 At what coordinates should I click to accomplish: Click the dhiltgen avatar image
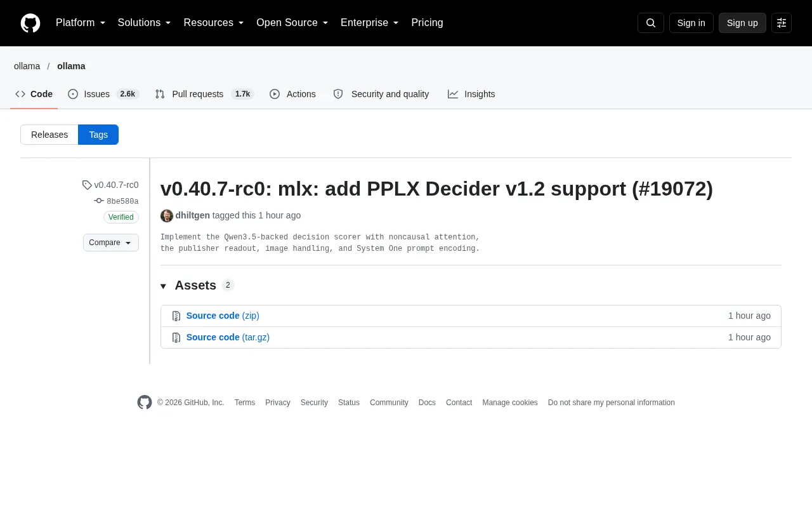(x=167, y=216)
